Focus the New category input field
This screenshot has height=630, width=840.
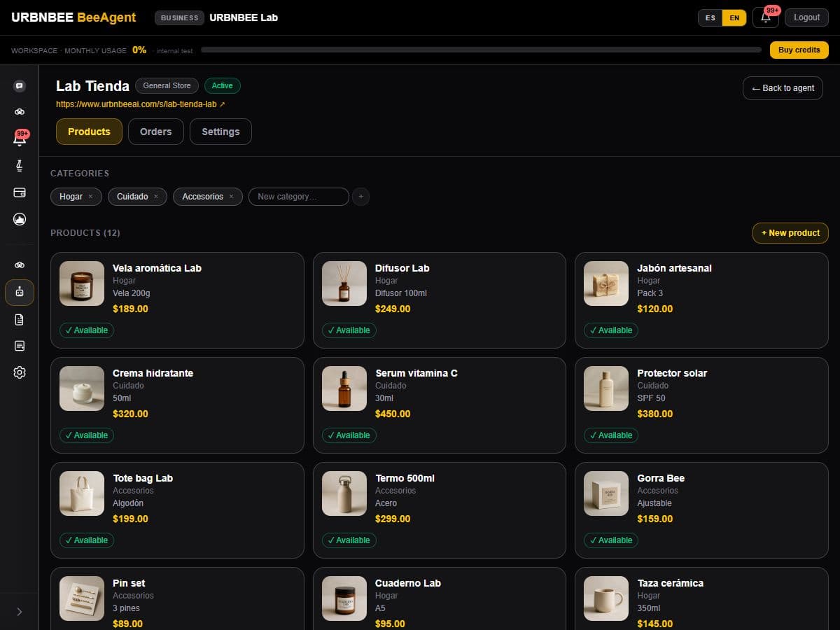pos(299,197)
